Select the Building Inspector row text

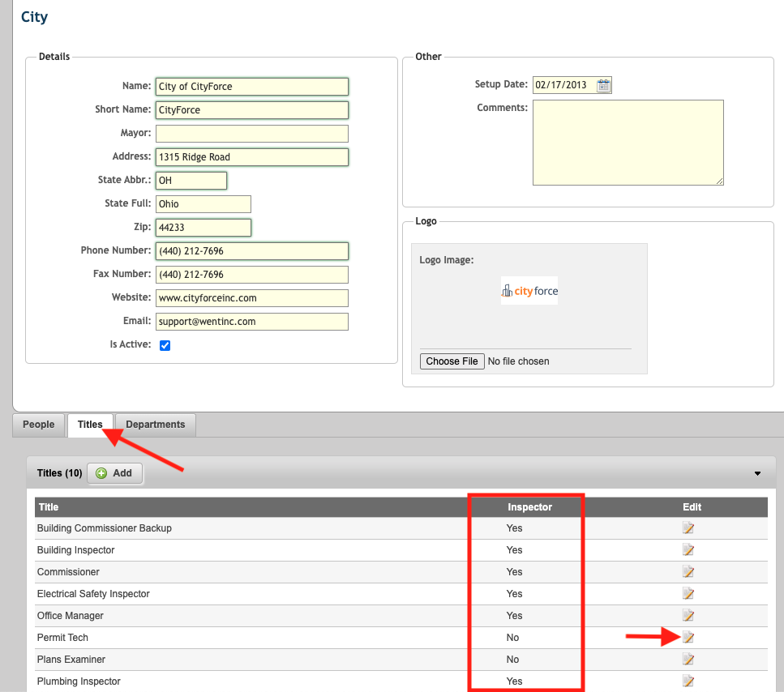pos(75,550)
